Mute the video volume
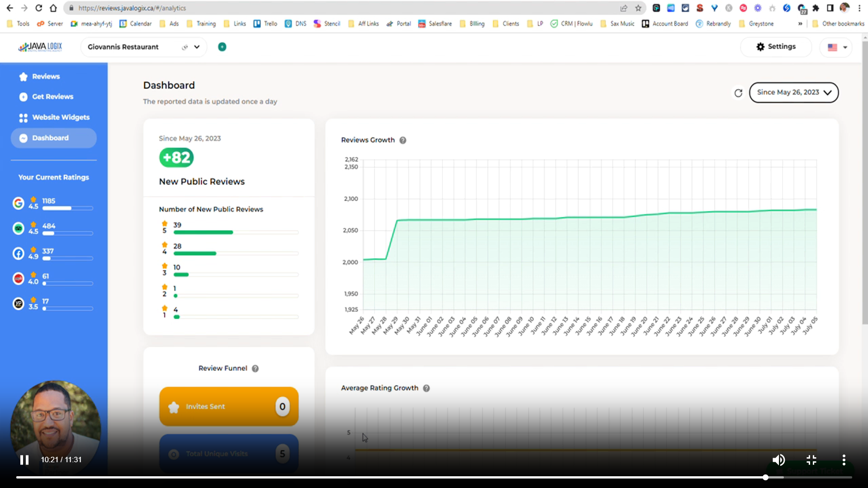This screenshot has width=868, height=488. tap(778, 460)
